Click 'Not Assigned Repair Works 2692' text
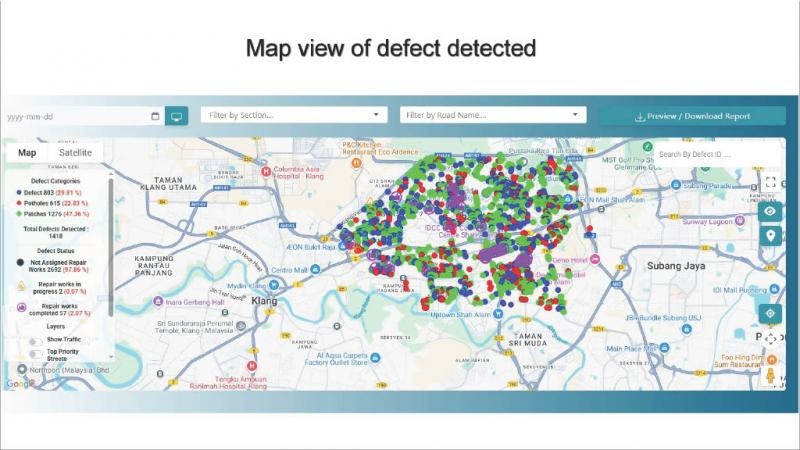 (57, 266)
